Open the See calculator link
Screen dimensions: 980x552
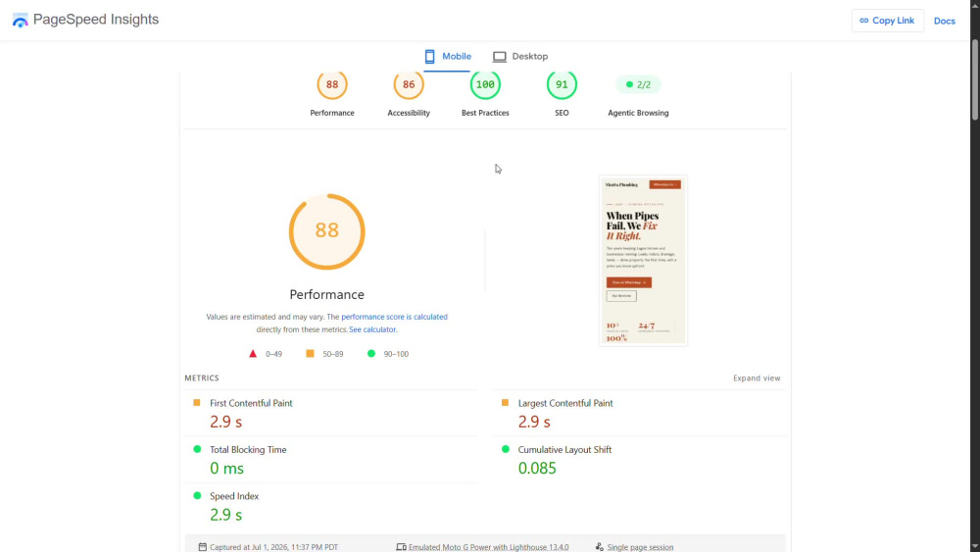372,329
